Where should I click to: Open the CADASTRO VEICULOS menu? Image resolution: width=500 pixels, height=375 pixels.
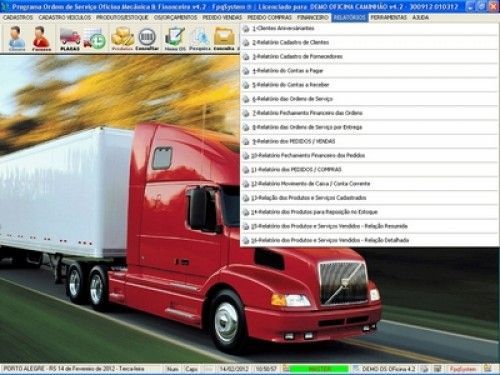coord(65,17)
